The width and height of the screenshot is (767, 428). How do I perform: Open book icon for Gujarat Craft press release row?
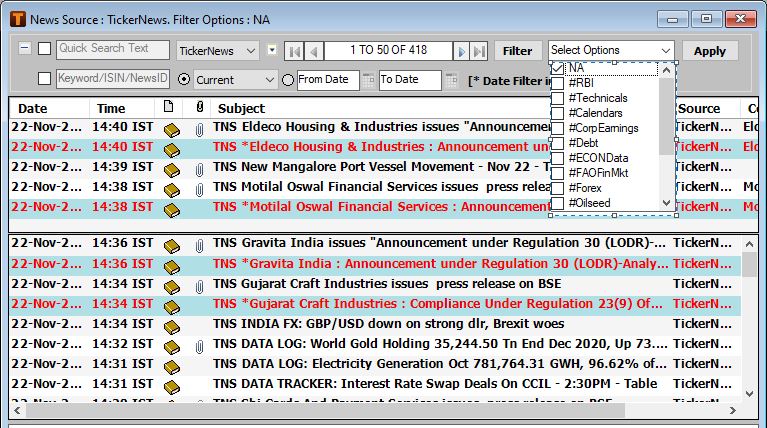click(x=172, y=287)
